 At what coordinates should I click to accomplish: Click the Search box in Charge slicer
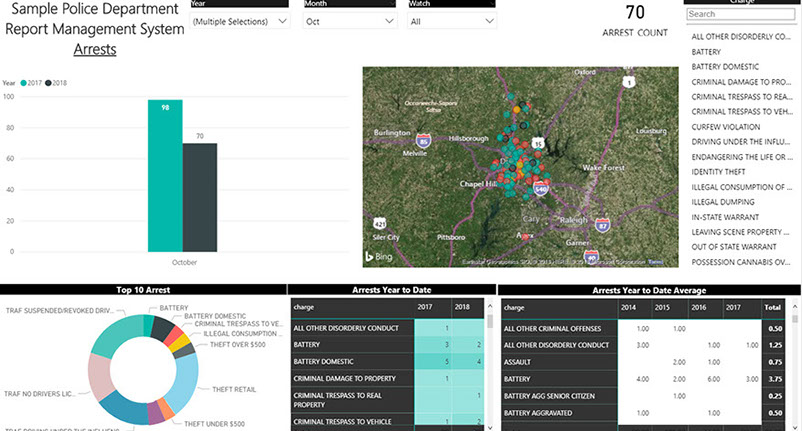click(741, 15)
